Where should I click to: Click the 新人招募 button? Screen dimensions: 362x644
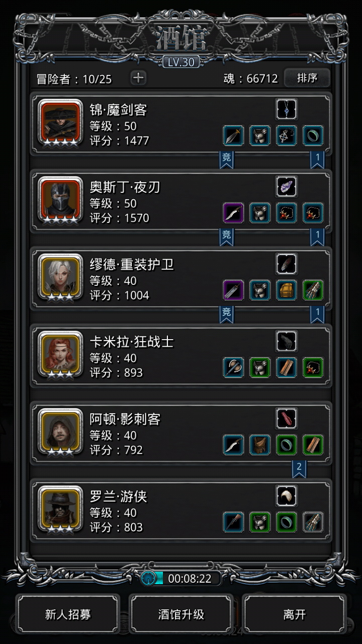coord(68,614)
